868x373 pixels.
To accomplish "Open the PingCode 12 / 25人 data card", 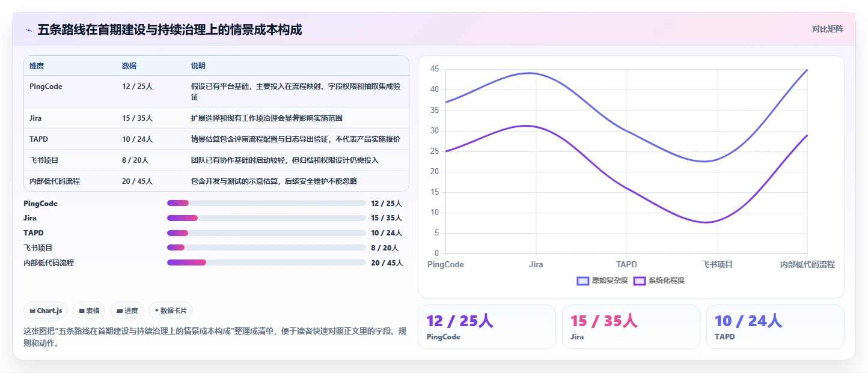I will coord(487,327).
